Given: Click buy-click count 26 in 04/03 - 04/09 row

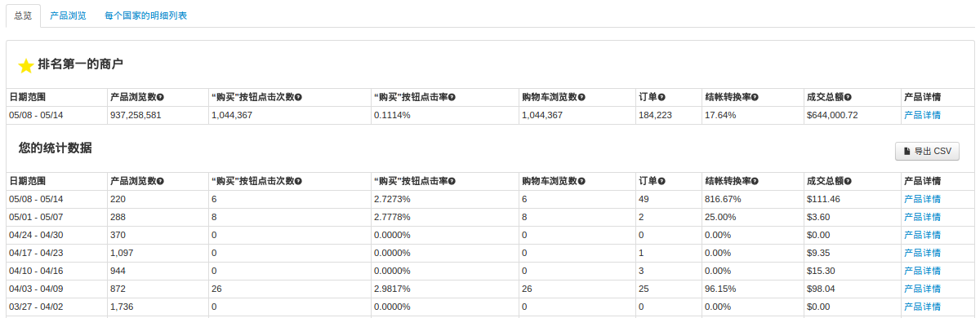Looking at the screenshot, I should 216,289.
